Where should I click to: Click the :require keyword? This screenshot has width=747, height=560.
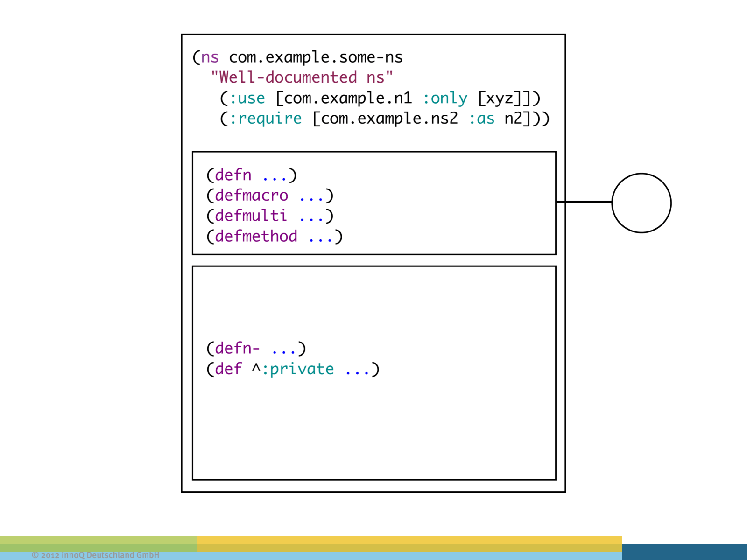(x=265, y=119)
